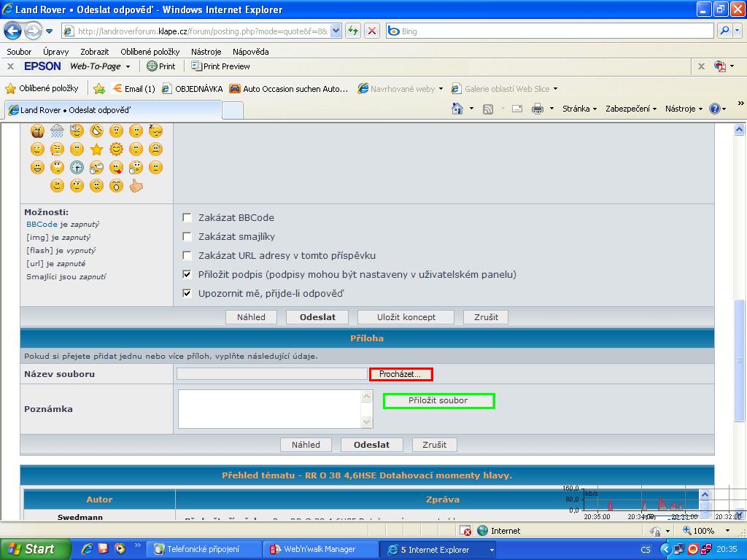Tick the Zakázat smajlíky checkbox
Screen dimensions: 747x560
[x=187, y=236]
